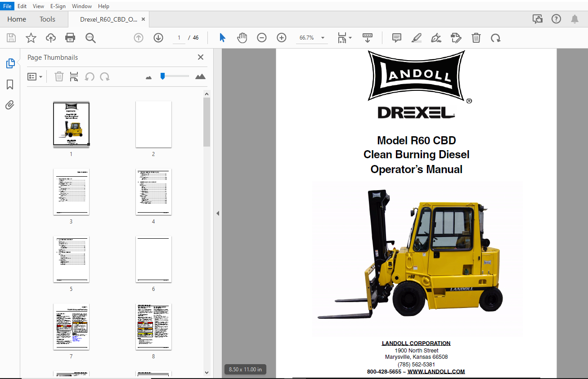The height and width of the screenshot is (379, 588).
Task: Open the notifications bell
Action: [x=575, y=19]
